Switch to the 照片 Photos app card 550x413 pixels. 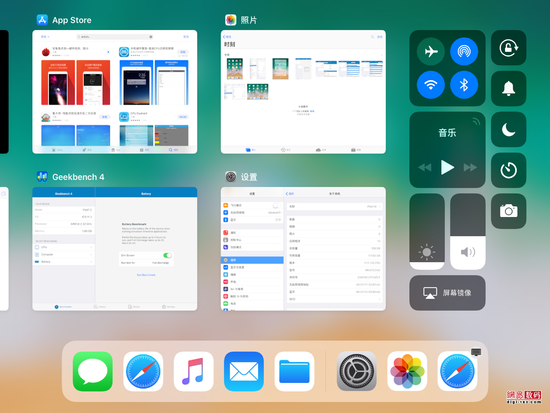303,92
